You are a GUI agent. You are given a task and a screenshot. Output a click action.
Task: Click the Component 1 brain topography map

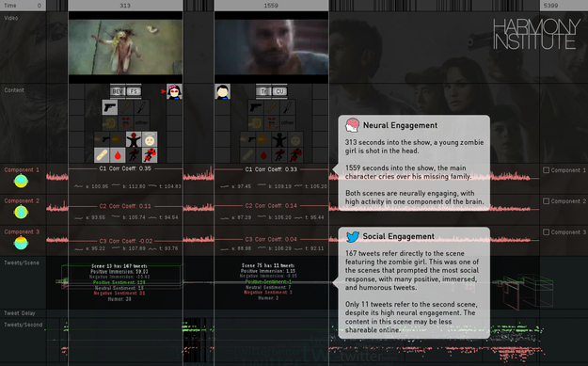(x=21, y=182)
